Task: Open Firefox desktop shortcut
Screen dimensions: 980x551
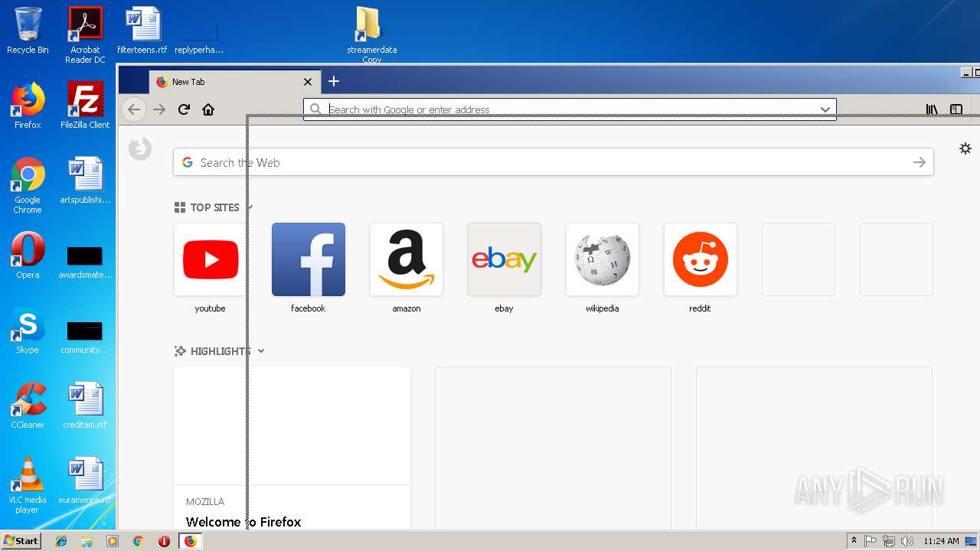Action: coord(28,106)
